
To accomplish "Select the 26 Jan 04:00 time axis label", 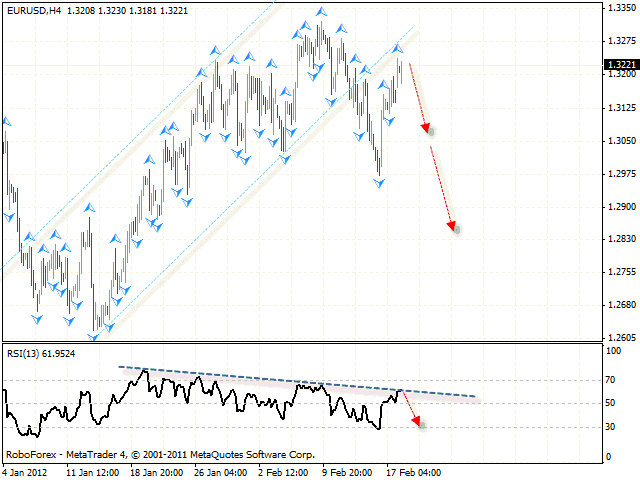I will (x=218, y=471).
